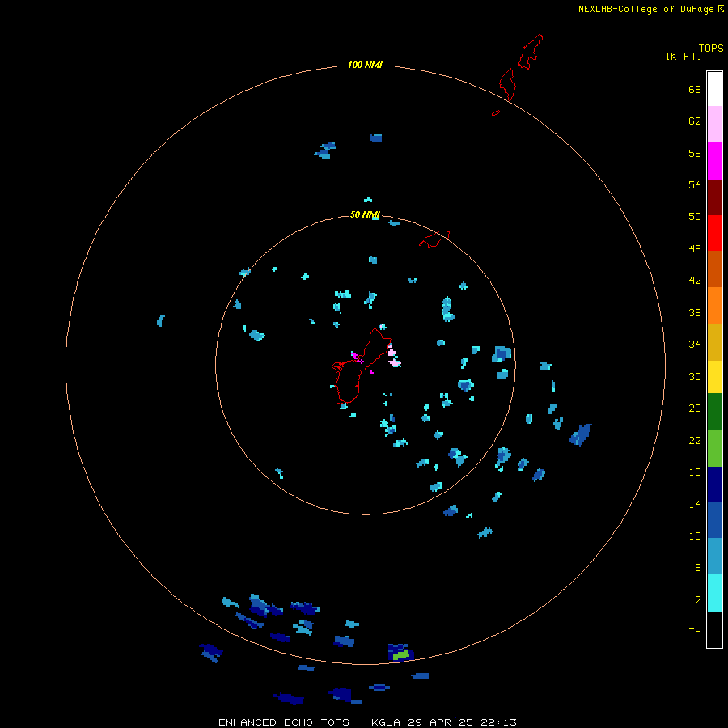Click the 38 legend value

[695, 312]
